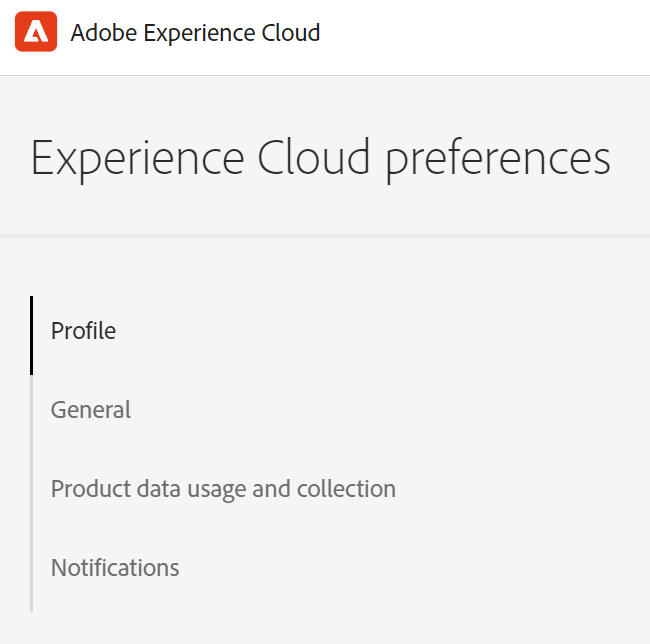Viewport: 650px width, 644px height.
Task: View Profile preferences in the sidebar
Action: pos(84,330)
